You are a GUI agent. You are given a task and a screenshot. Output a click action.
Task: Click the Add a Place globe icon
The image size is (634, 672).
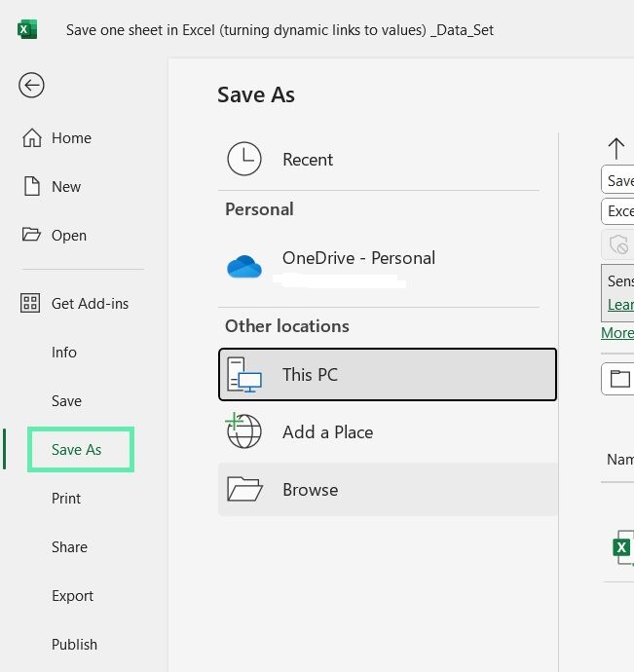[x=243, y=430]
